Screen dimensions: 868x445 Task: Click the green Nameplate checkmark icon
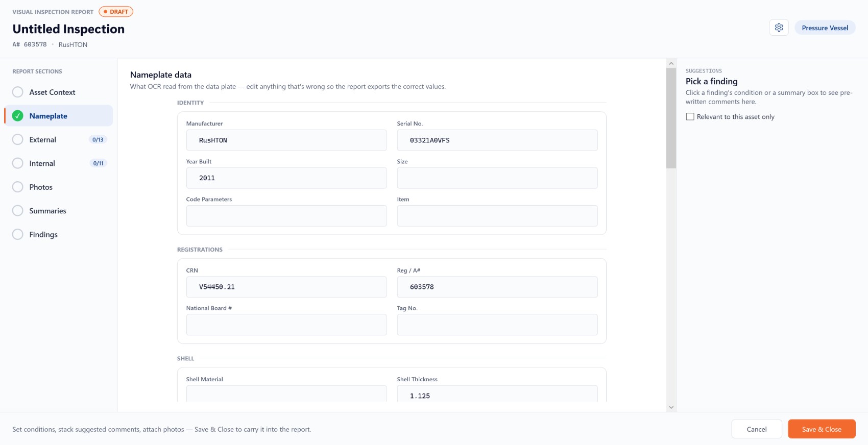[18, 116]
